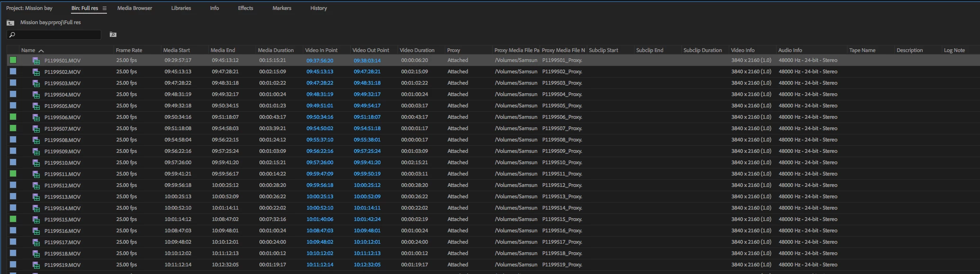
Task: Sort by Proxy column header
Action: tap(454, 50)
